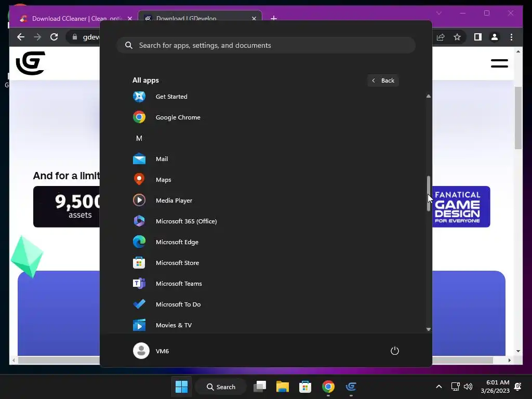
Task: Click search for apps, settings field
Action: [x=266, y=45]
